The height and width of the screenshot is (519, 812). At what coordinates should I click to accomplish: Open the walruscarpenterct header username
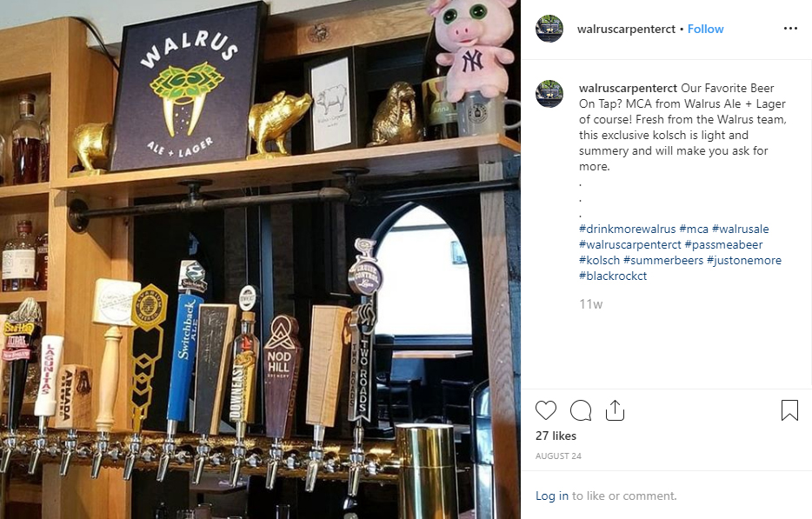pos(626,29)
